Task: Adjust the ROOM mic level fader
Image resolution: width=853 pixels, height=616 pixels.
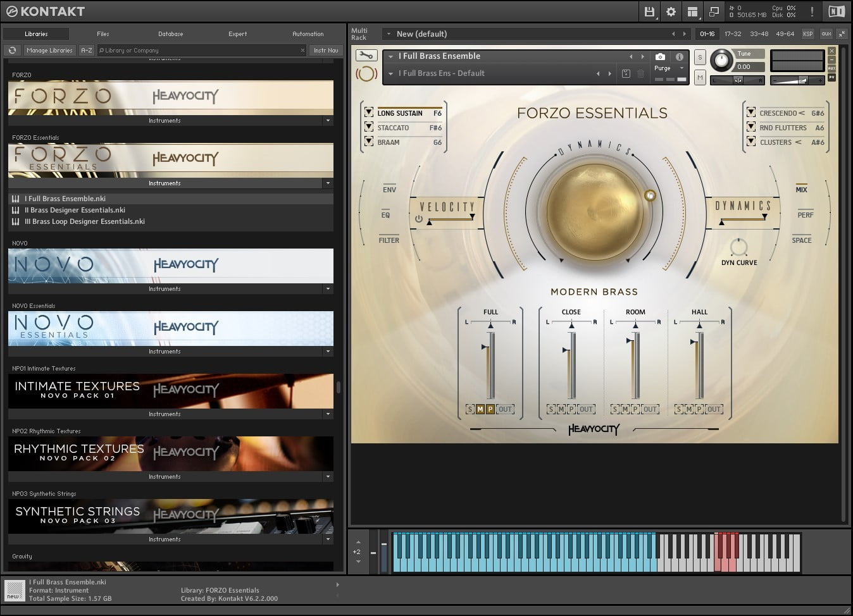Action: tap(629, 341)
